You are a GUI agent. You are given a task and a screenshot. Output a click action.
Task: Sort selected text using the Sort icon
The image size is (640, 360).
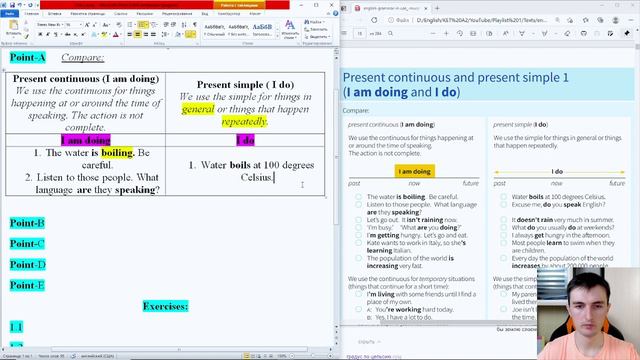point(184,24)
